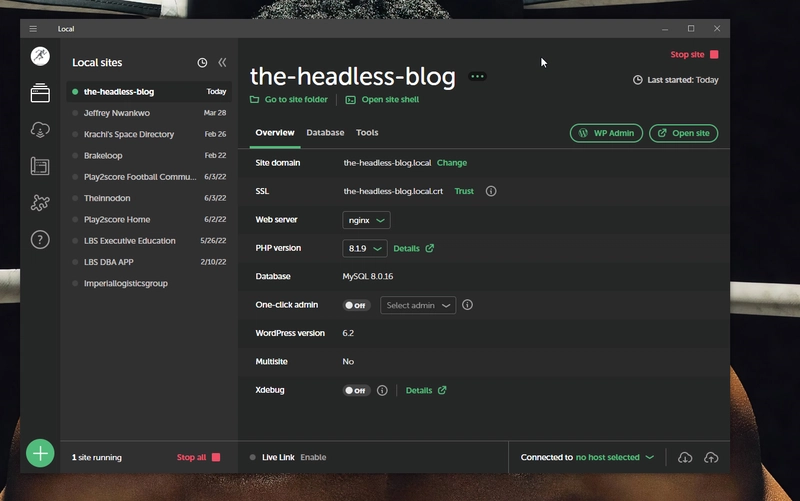This screenshot has height=501, width=800.
Task: Toggle the One-click admin switch
Action: click(356, 305)
